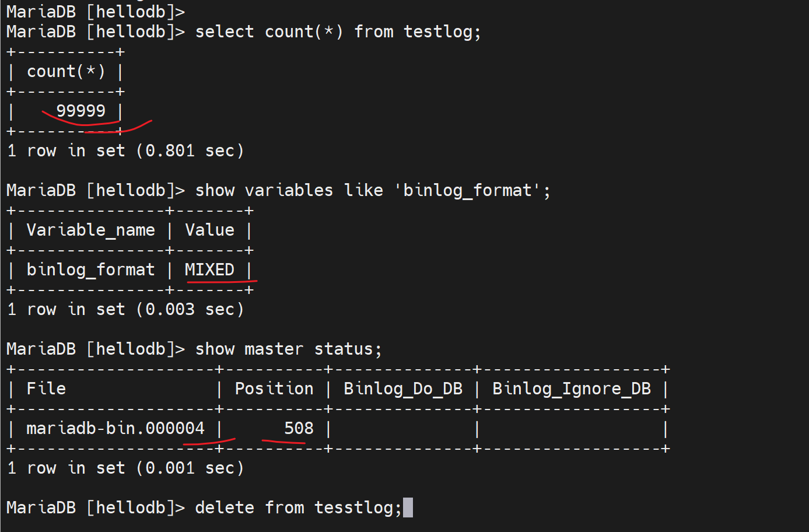Image resolution: width=809 pixels, height=532 pixels.
Task: Click the 'select count(*) from testlog;' command
Action: pyautogui.click(x=338, y=32)
